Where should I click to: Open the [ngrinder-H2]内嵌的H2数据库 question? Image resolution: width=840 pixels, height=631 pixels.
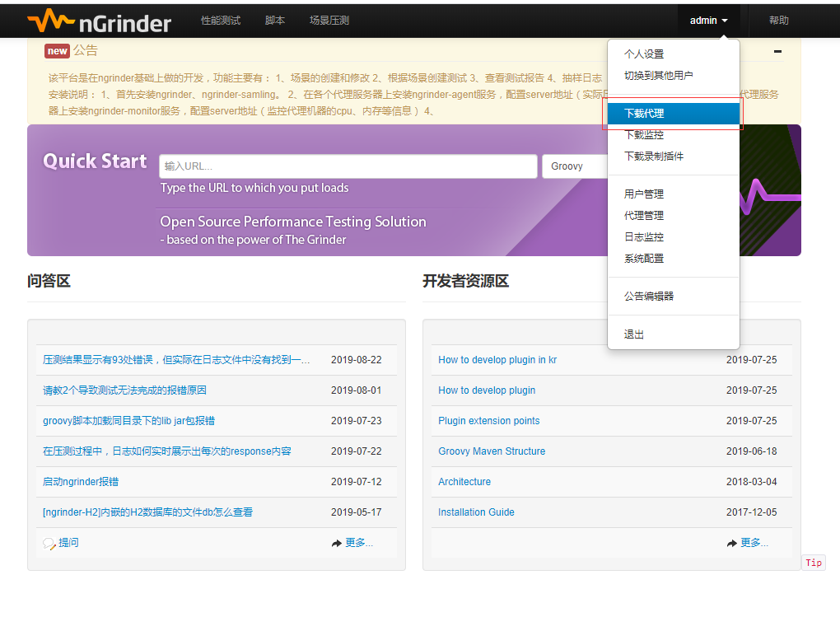147,512
